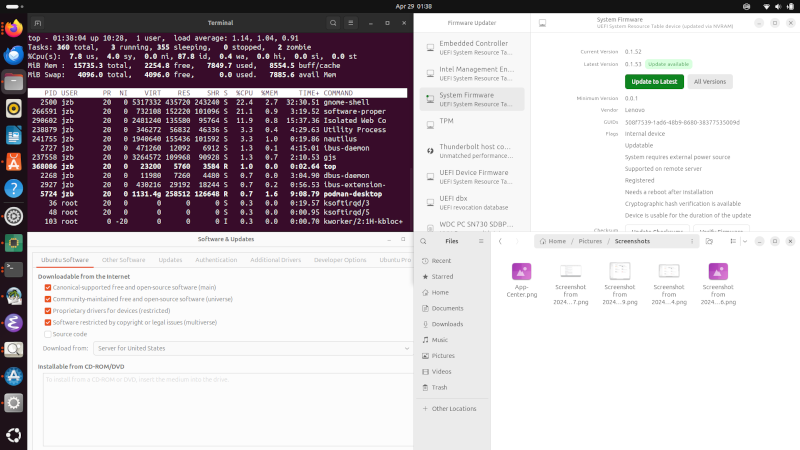Open the Trash in Files sidebar

(x=439, y=387)
